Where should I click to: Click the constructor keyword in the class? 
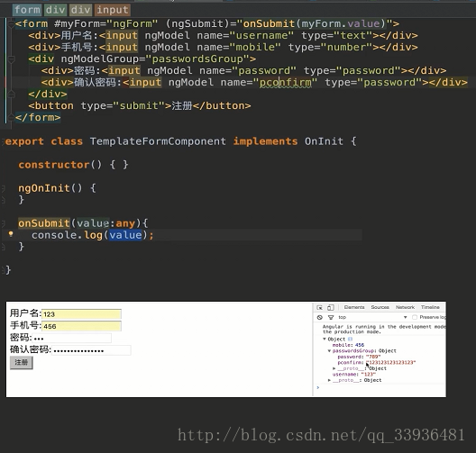tap(54, 165)
